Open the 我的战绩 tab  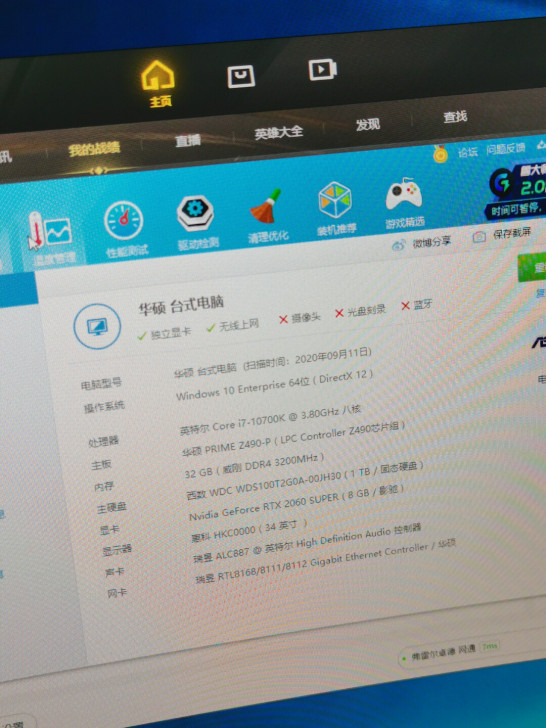[x=94, y=149]
